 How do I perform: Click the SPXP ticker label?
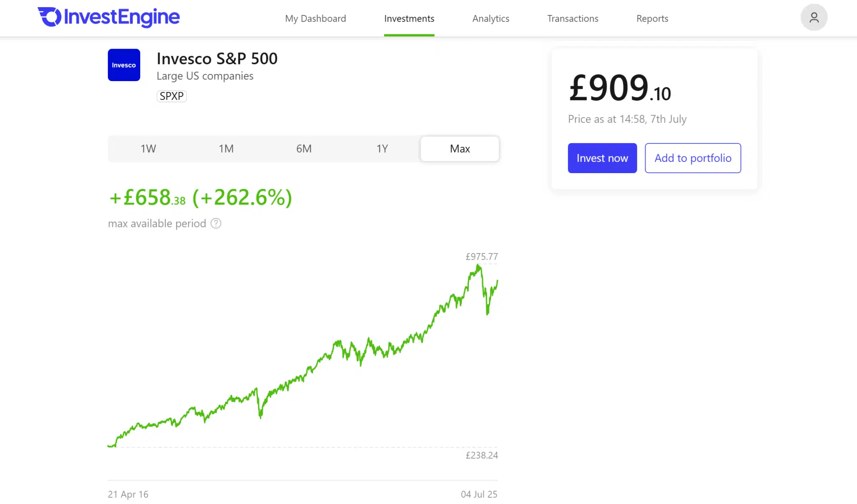[x=172, y=96]
